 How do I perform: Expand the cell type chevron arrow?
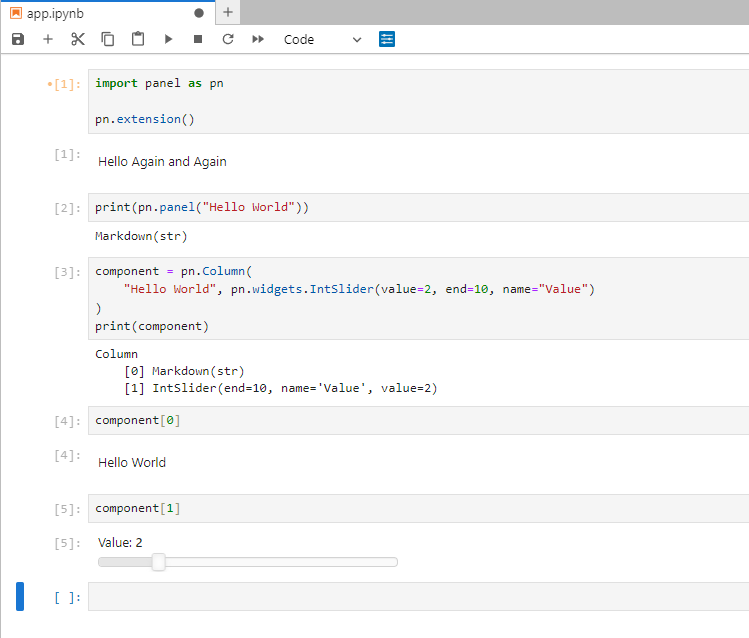coord(357,40)
